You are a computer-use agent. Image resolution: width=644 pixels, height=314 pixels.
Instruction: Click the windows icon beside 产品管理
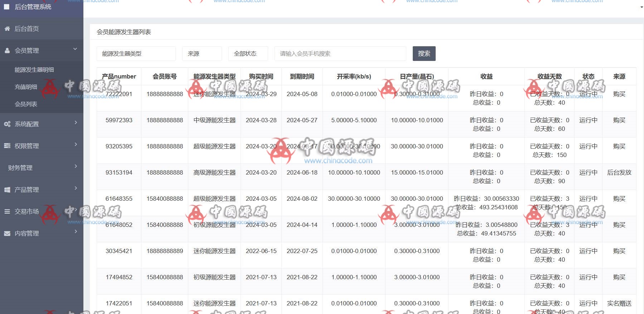tap(7, 190)
